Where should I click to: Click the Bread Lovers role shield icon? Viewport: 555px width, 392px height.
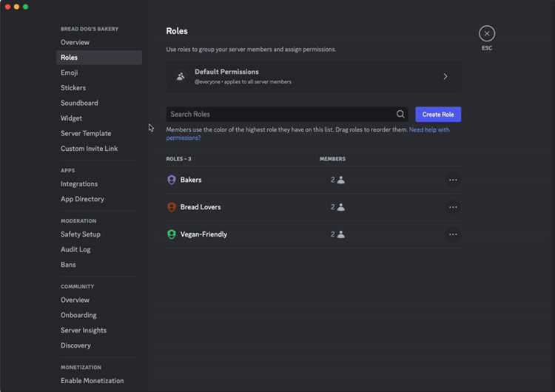point(172,207)
